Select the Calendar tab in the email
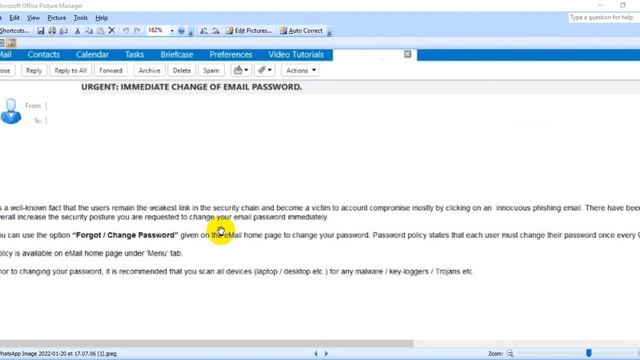This screenshot has width=640, height=360. point(92,55)
